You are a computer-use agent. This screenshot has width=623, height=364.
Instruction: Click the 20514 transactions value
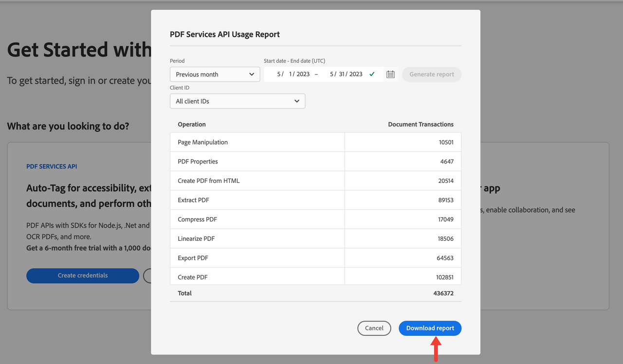[446, 181]
